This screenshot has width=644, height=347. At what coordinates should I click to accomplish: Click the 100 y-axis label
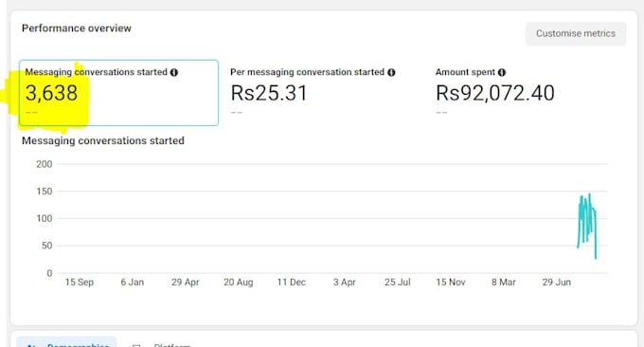click(x=44, y=218)
